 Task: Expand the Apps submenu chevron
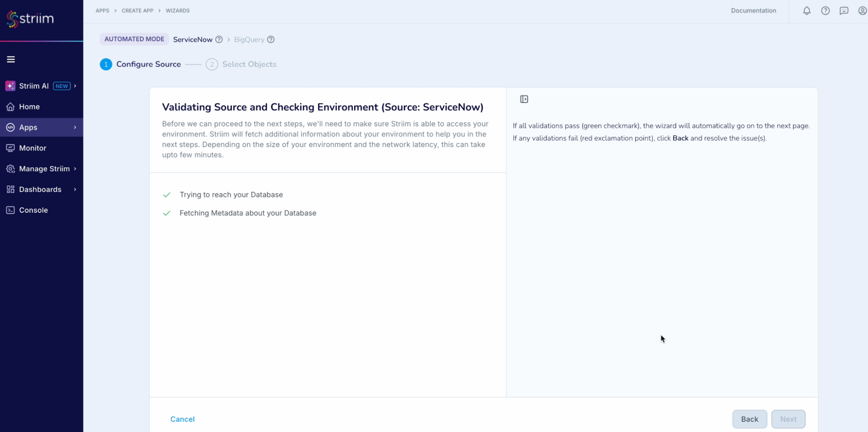[x=75, y=127]
